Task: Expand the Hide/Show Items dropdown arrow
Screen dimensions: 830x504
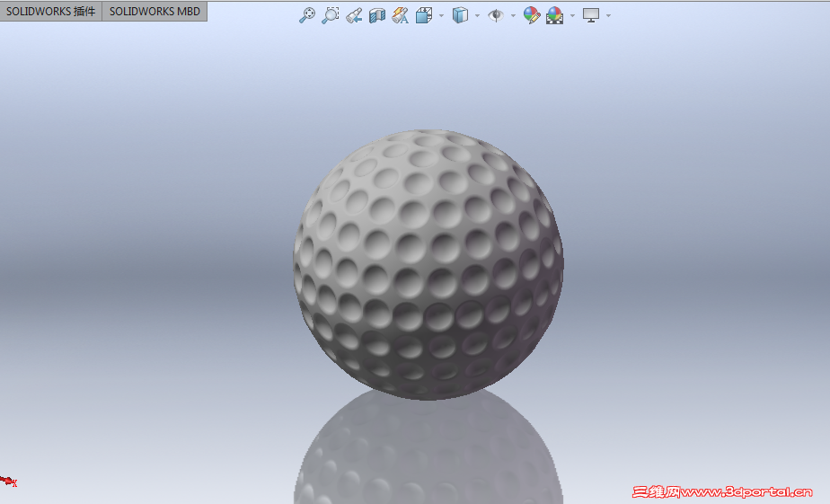Action: tap(514, 16)
